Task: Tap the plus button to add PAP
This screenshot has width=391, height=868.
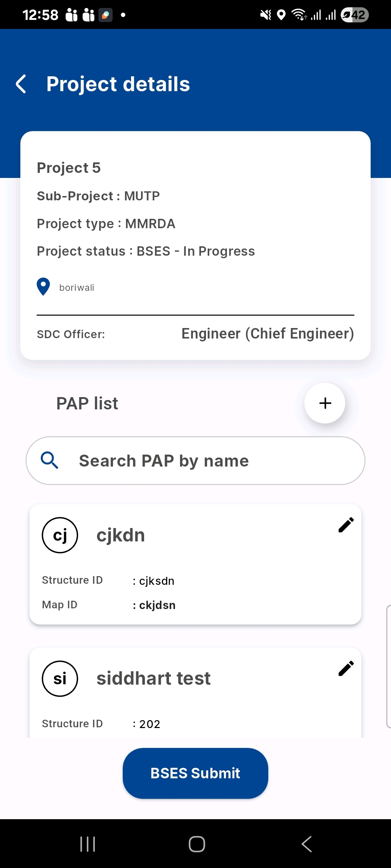Action: click(325, 403)
